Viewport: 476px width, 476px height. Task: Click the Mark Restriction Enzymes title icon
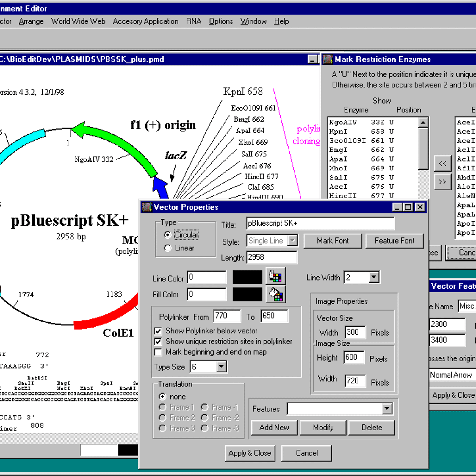[x=328, y=59]
